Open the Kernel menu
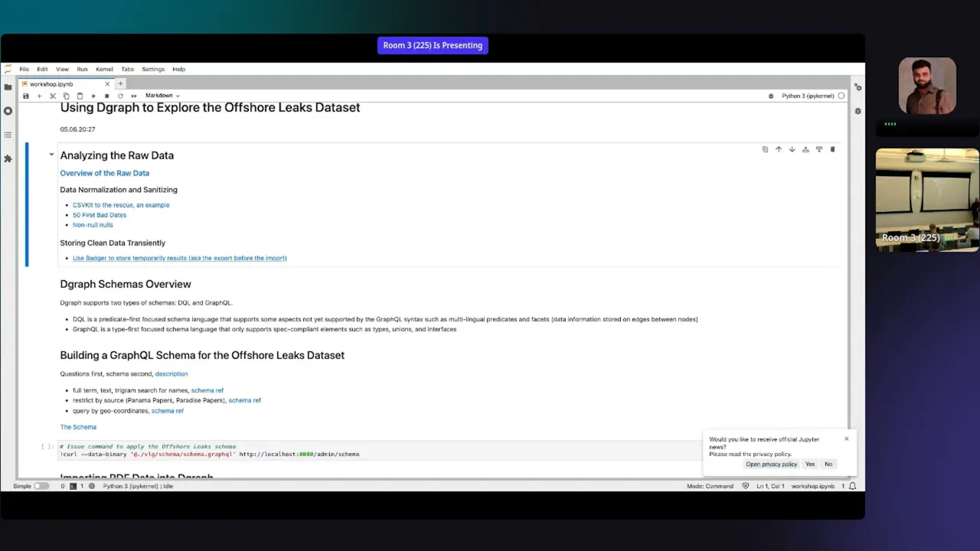This screenshot has width=980, height=551. click(104, 69)
